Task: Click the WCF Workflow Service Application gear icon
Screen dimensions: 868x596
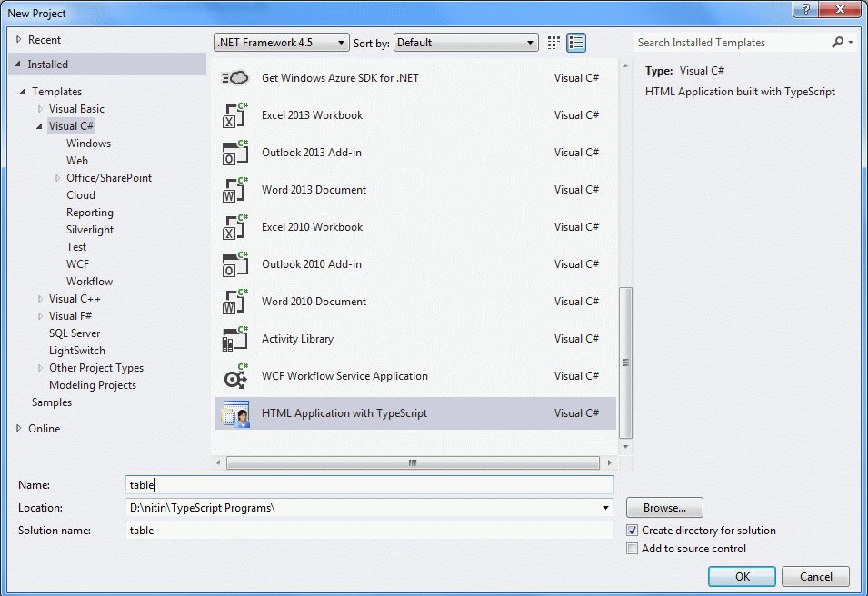Action: point(235,376)
